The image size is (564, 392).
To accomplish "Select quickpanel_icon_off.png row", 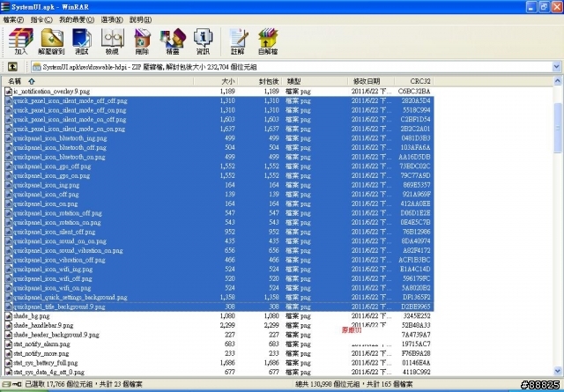I will pyautogui.click(x=219, y=195).
